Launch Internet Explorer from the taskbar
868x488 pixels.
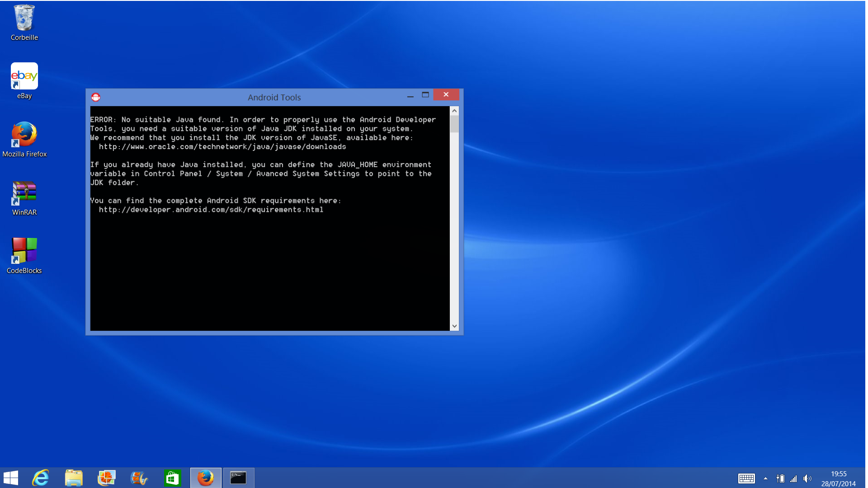point(41,478)
